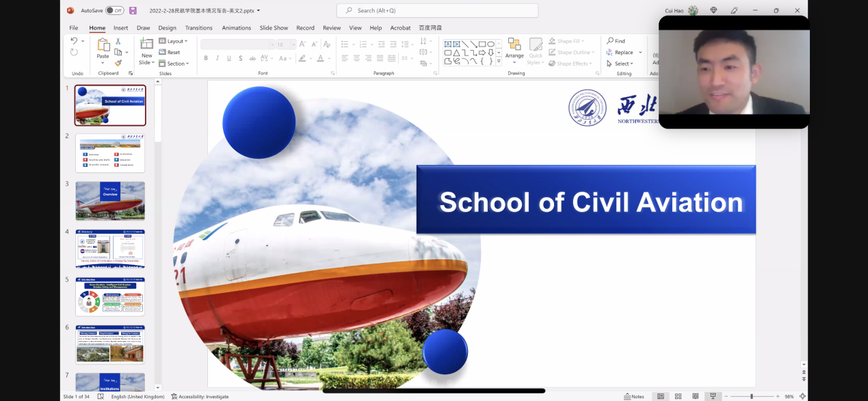Open the Slide Show tab

click(274, 28)
